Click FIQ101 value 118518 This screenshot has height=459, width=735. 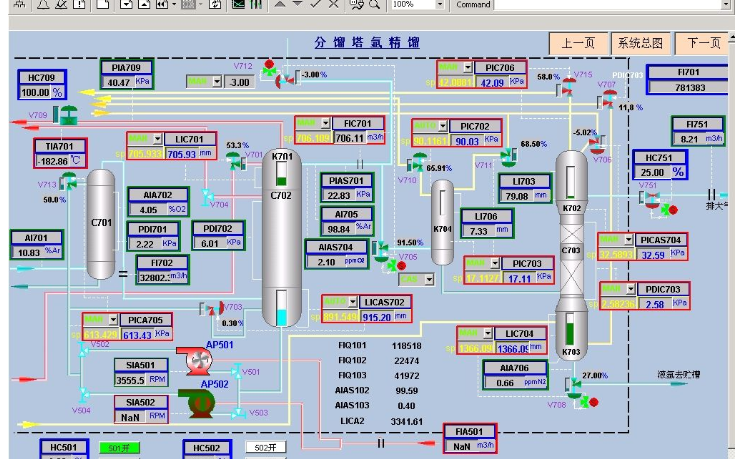tap(406, 346)
